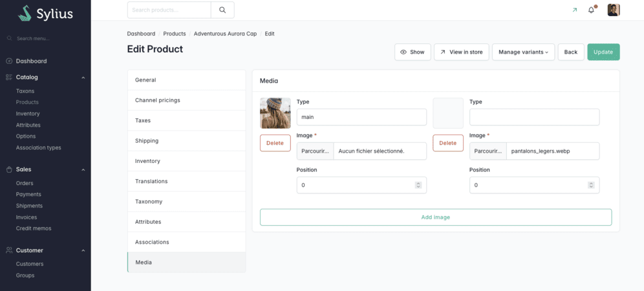This screenshot has width=644, height=291.
Task: Click the empty image thumbnail placeholder
Action: [x=448, y=113]
